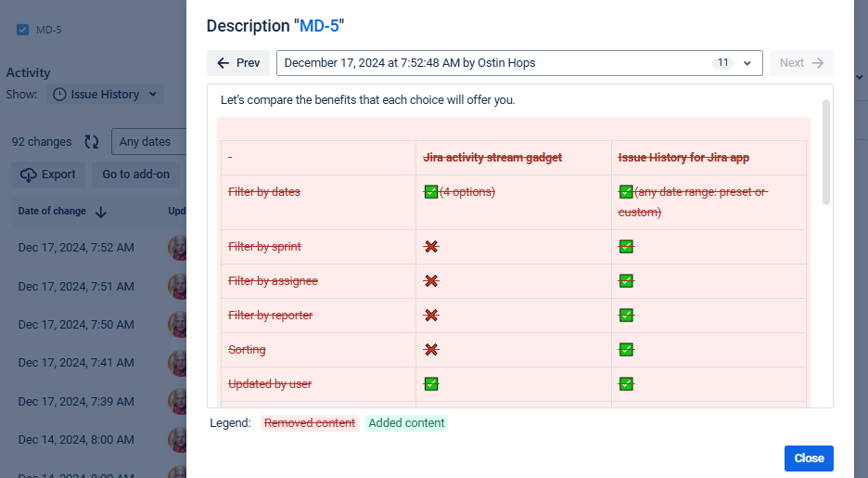Viewport: 868px width, 478px height.
Task: Click green check in Filter by reporter row
Action: coord(626,316)
